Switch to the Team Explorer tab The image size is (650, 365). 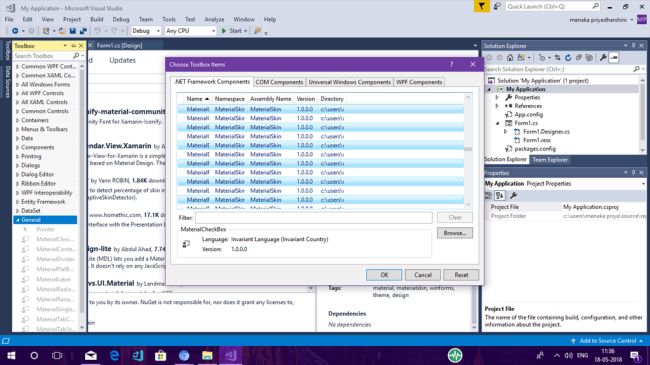click(550, 160)
